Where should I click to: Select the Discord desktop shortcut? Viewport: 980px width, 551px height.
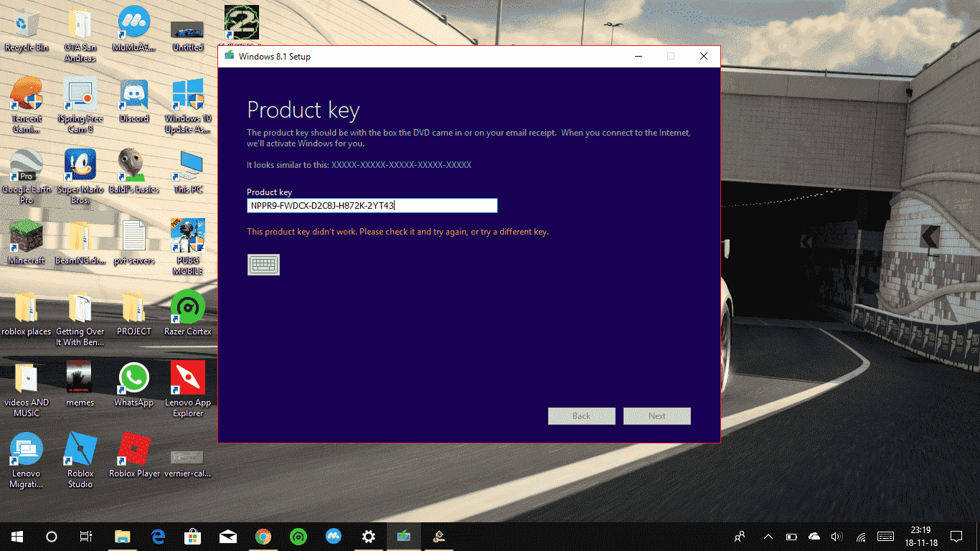click(x=133, y=100)
